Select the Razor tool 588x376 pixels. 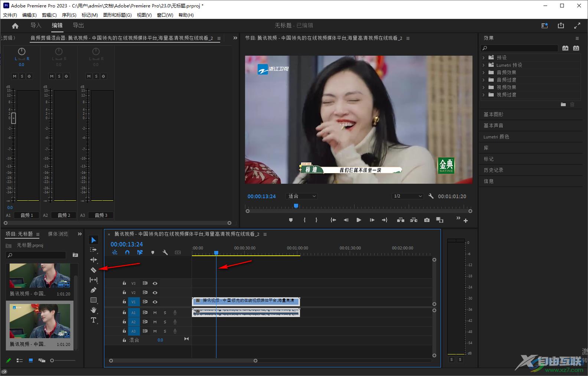94,270
